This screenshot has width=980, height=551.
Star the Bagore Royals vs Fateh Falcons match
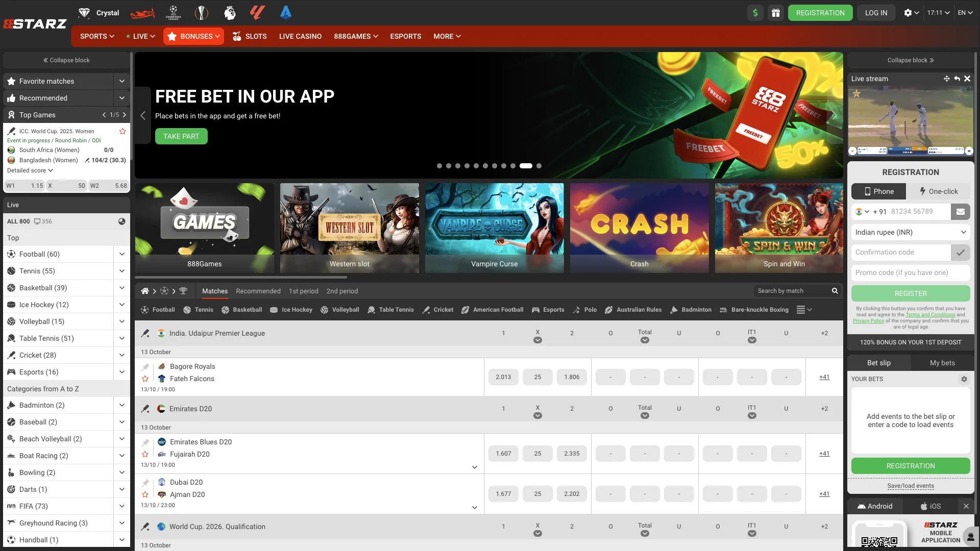point(145,378)
